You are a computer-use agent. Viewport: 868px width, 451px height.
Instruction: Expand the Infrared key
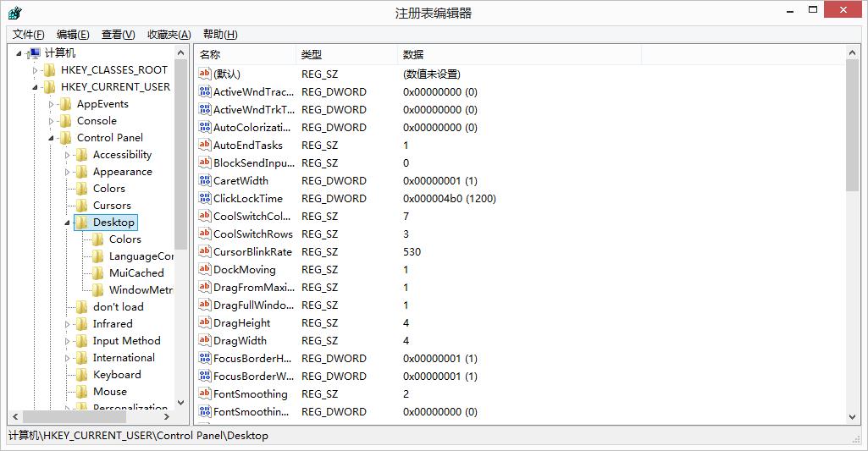point(68,324)
